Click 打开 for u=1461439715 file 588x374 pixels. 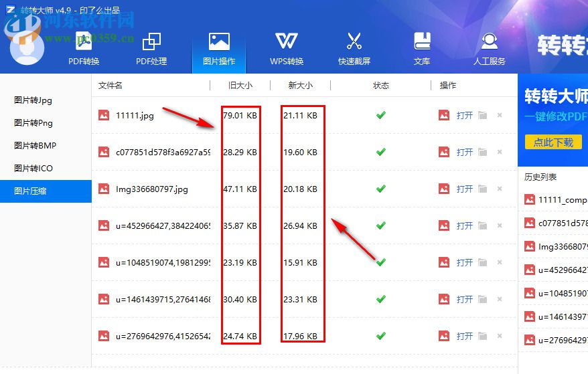(x=465, y=299)
